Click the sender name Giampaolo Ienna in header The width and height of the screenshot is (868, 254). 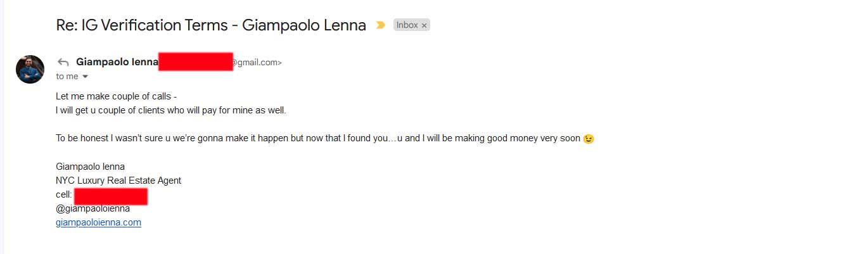pos(117,62)
